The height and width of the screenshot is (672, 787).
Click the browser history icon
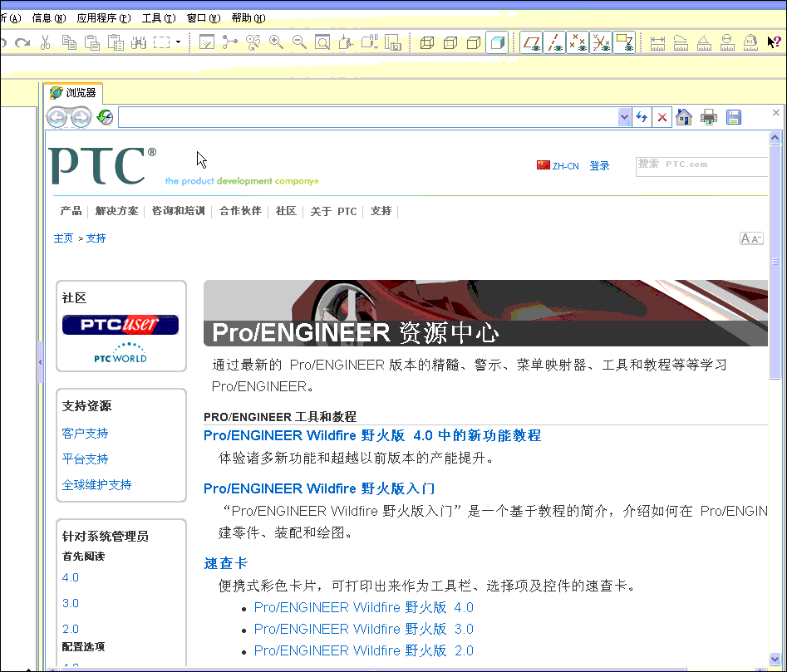click(x=105, y=117)
